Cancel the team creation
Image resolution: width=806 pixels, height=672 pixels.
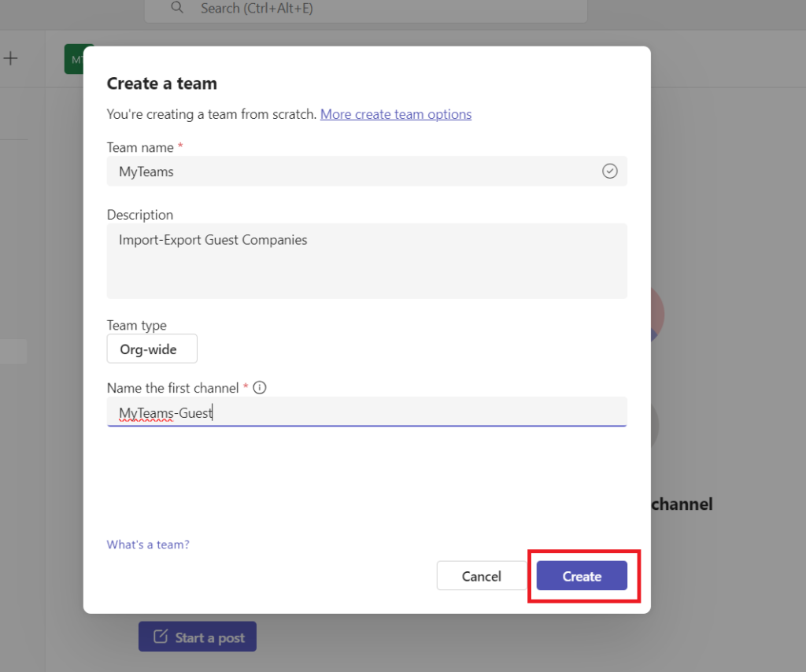click(x=481, y=575)
